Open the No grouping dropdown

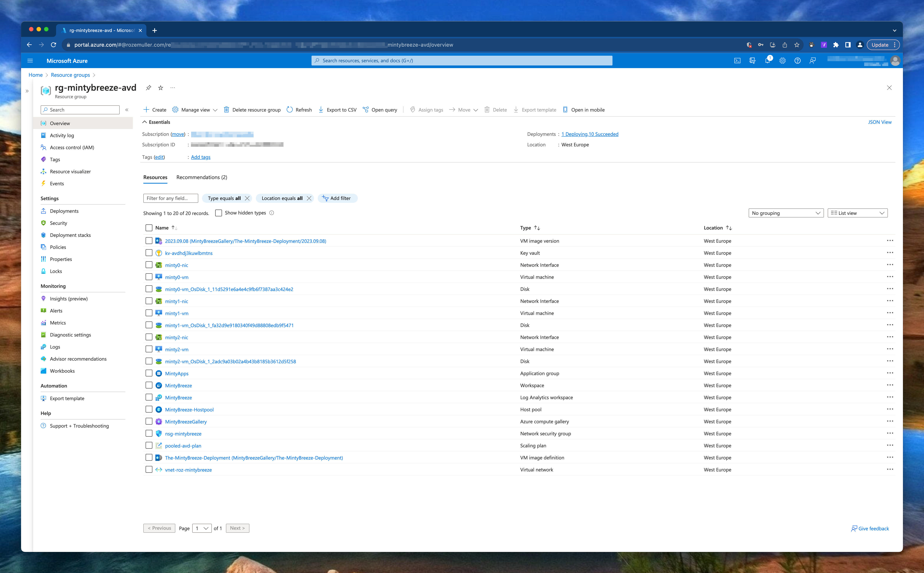(786, 213)
